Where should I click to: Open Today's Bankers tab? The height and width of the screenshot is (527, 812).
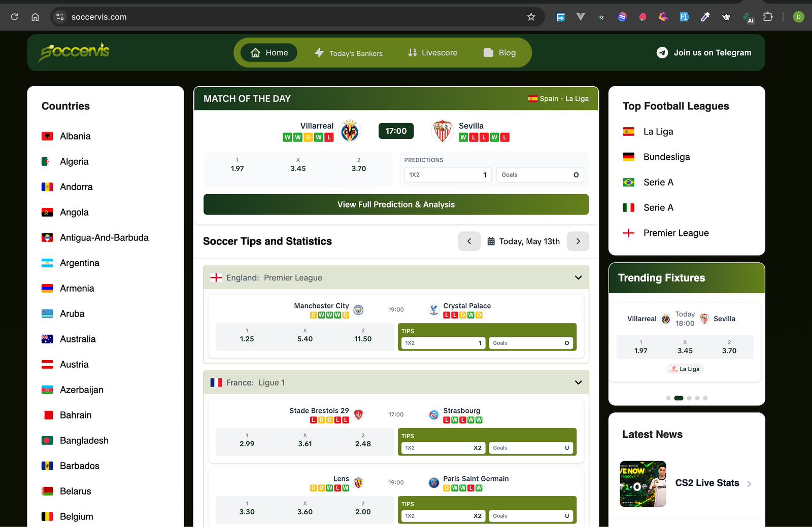pyautogui.click(x=349, y=53)
